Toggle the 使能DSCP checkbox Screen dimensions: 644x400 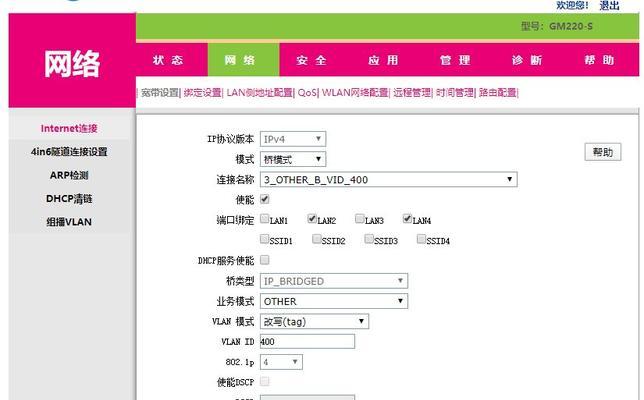(265, 382)
